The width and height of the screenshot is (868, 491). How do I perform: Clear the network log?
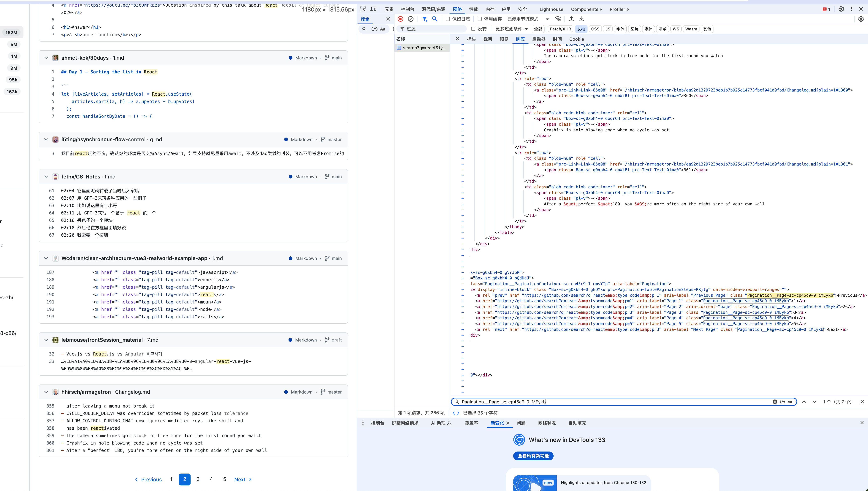pos(411,19)
